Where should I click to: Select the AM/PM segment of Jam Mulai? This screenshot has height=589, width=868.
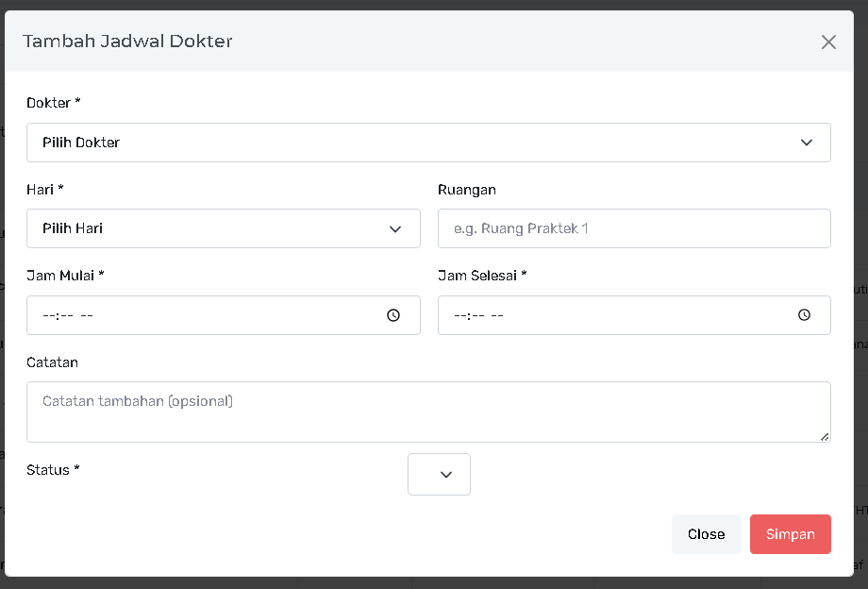coord(86,315)
